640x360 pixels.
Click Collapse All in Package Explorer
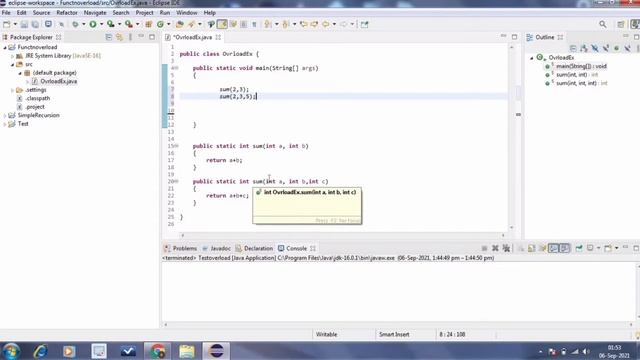point(109,37)
